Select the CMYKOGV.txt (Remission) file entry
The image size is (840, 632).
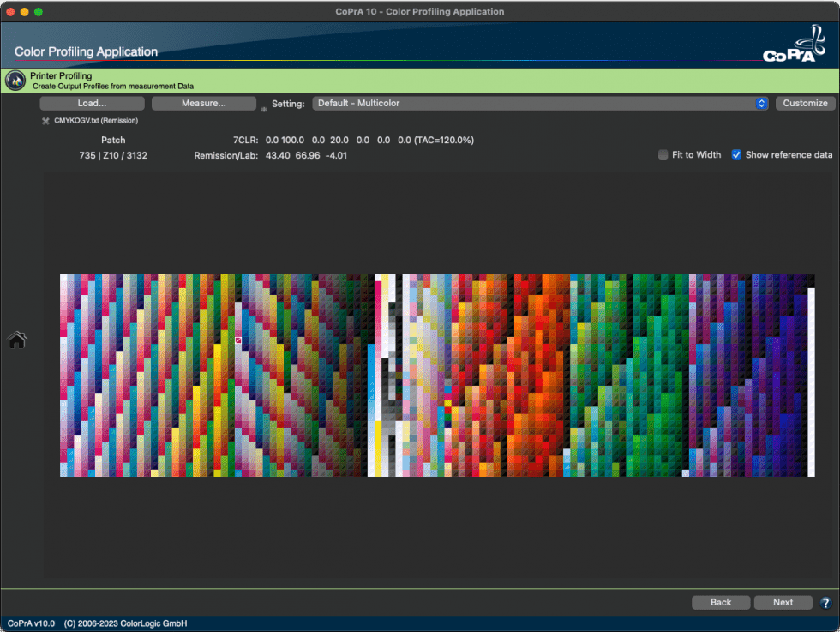point(94,121)
